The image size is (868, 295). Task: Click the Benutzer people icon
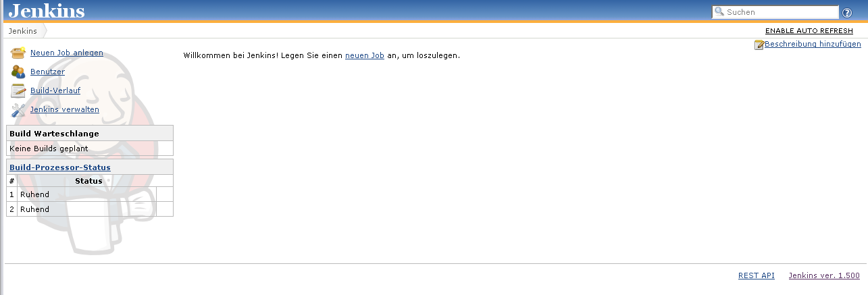pyautogui.click(x=18, y=72)
